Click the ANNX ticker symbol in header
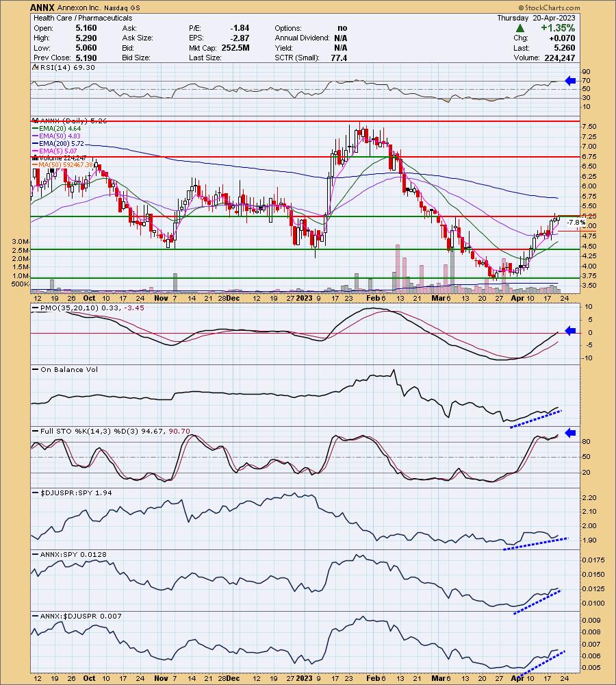Image resolution: width=616 pixels, height=685 pixels. [42, 8]
